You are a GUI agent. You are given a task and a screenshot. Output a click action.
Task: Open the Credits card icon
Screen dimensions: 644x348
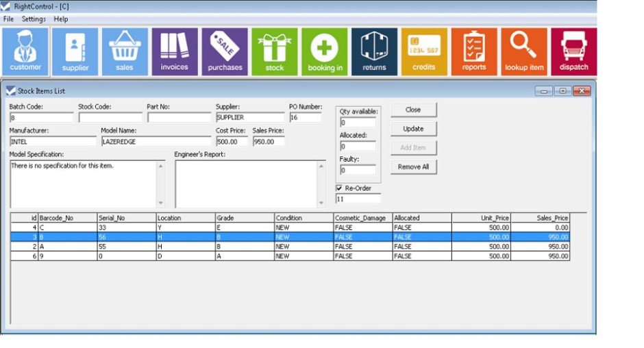click(424, 51)
